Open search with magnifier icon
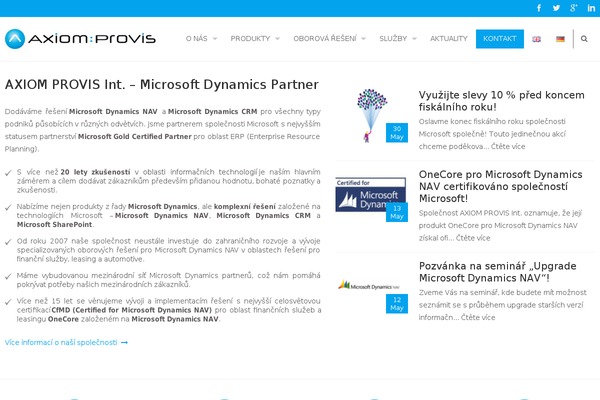 coord(584,39)
